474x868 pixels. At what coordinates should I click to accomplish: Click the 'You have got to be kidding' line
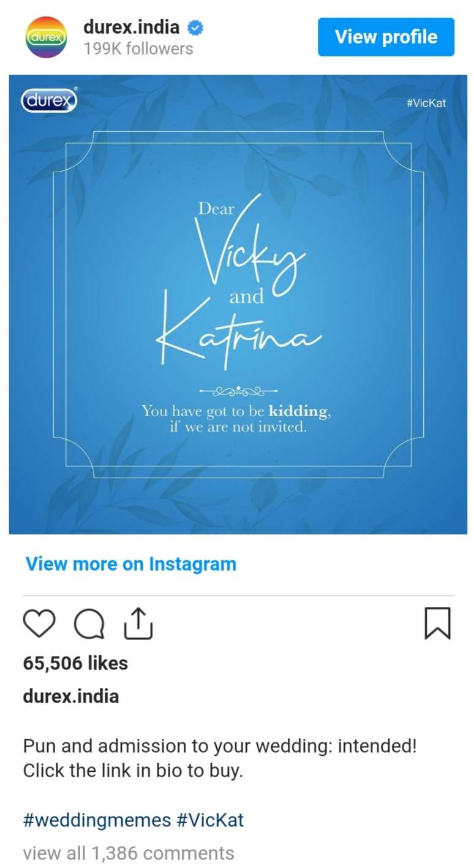pos(236,411)
